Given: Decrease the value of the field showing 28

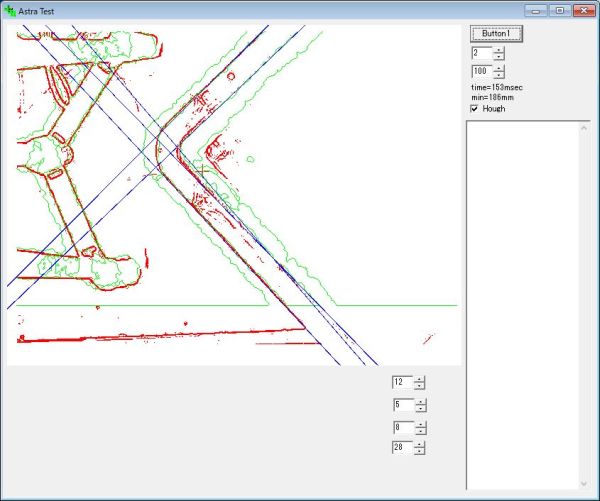Looking at the screenshot, I should pyautogui.click(x=419, y=451).
